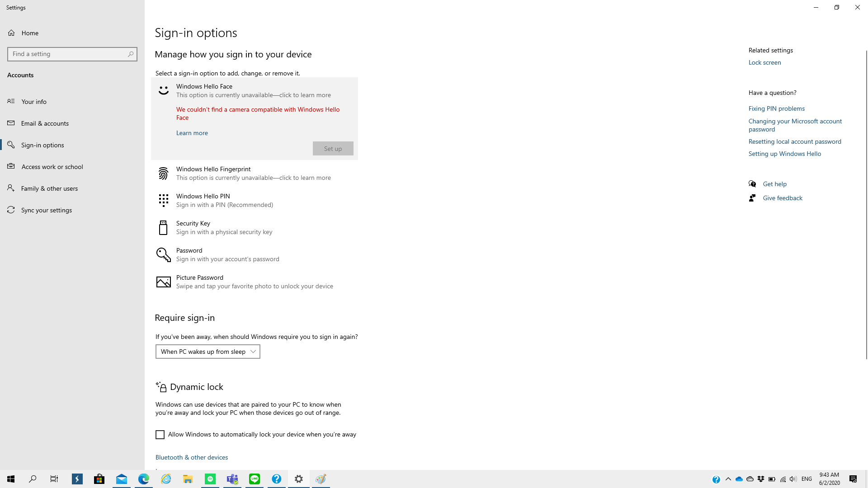Open Sync your settings page
The image size is (868, 488).
(x=72, y=210)
